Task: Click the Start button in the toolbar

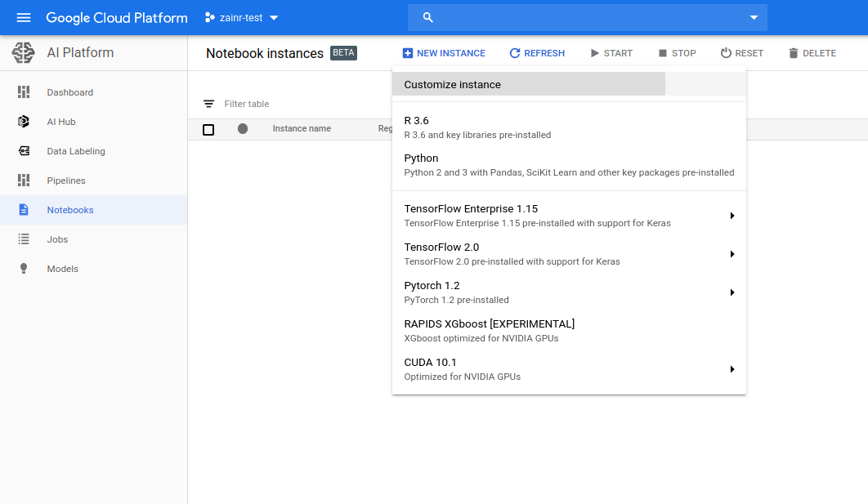Action: [611, 52]
